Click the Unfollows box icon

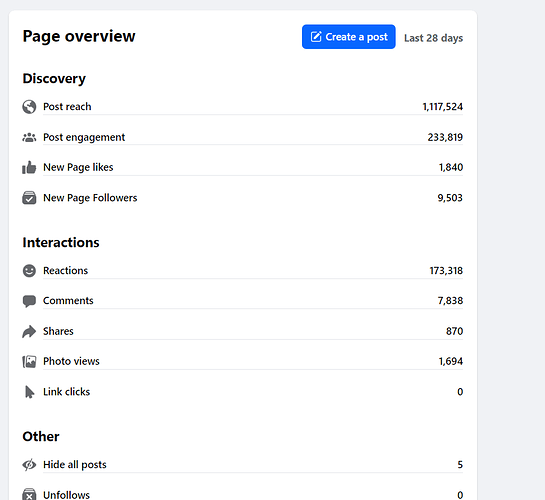click(29, 494)
